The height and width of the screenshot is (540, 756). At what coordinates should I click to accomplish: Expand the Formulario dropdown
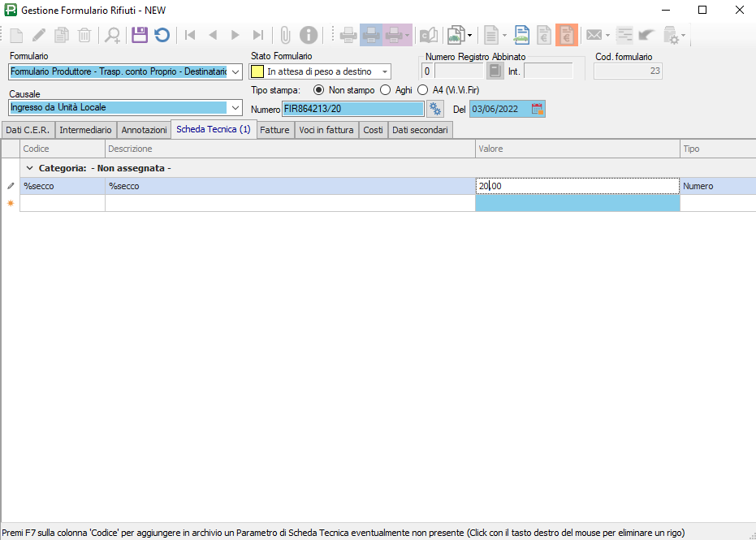(x=235, y=71)
